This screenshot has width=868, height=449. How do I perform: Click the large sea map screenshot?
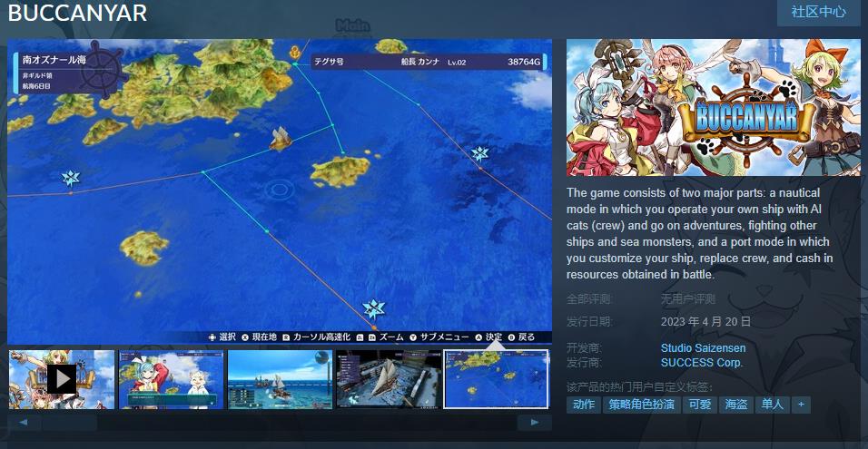coord(280,191)
